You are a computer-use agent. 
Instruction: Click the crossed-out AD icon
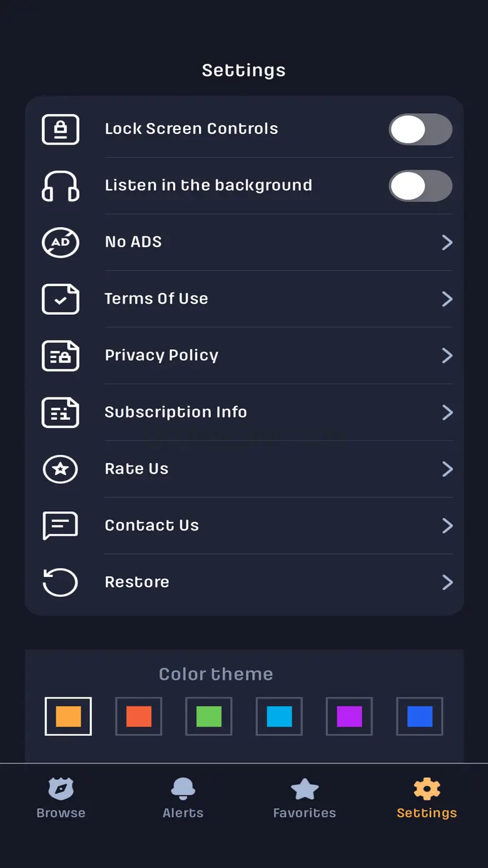pos(61,242)
